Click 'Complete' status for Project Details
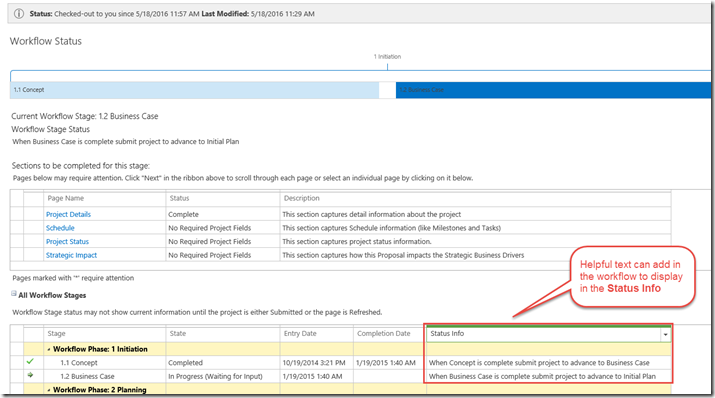Screen dimensions: 715x398 183,214
